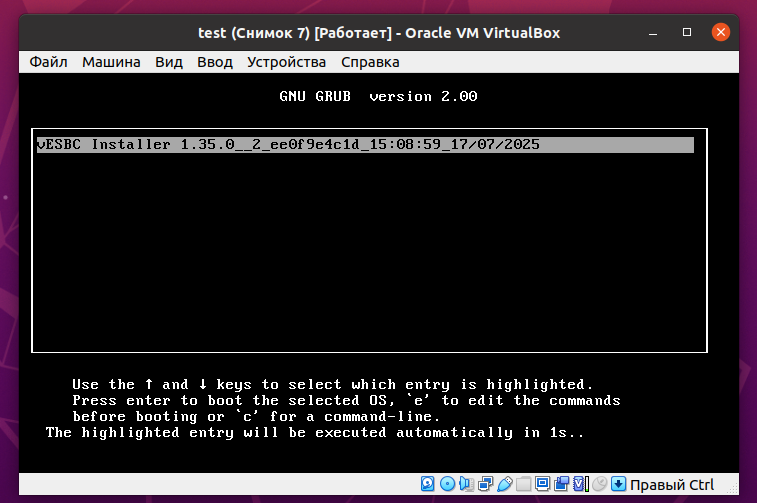Click the VirtualBox window title bar text
This screenshot has height=503, width=757.
379,33
